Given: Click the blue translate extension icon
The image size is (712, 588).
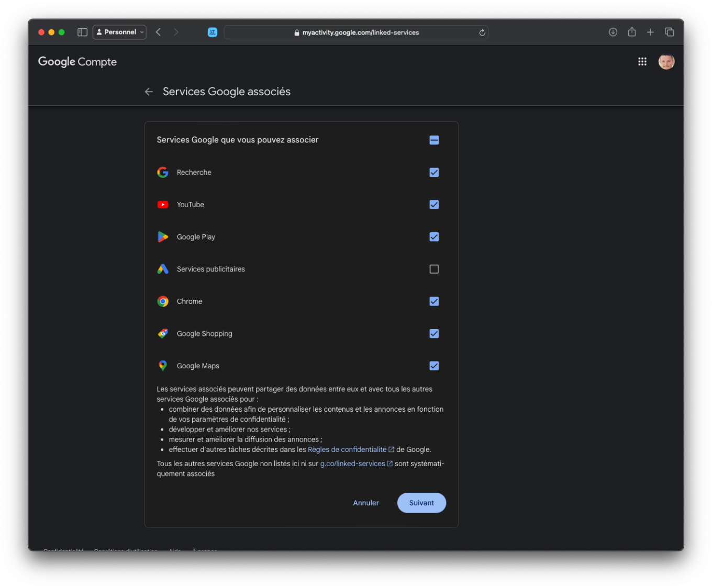Looking at the screenshot, I should tap(213, 32).
